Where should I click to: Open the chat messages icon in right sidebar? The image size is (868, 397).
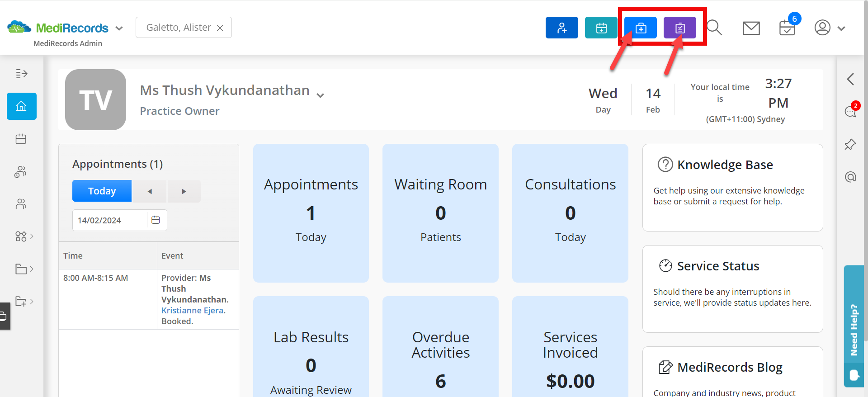850,111
